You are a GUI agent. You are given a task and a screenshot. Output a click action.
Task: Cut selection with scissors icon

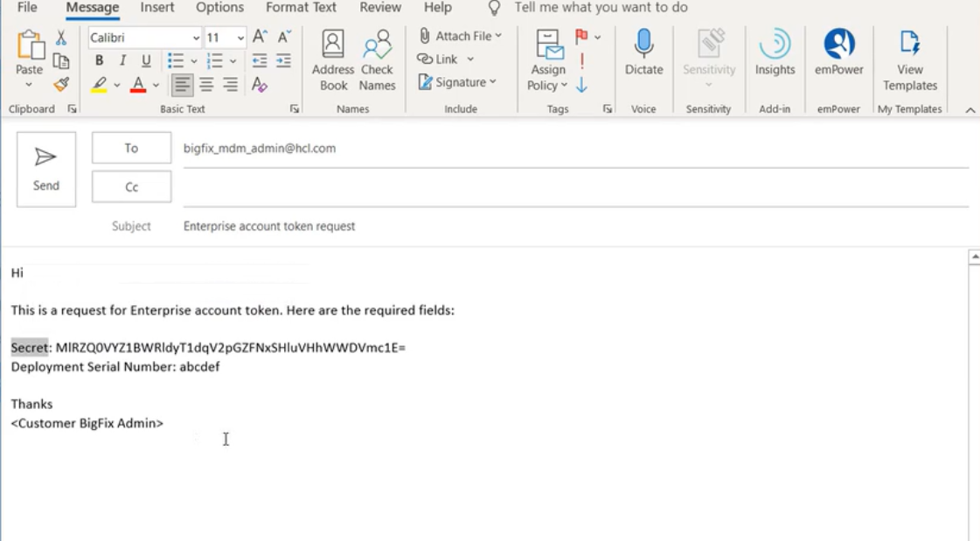point(60,38)
